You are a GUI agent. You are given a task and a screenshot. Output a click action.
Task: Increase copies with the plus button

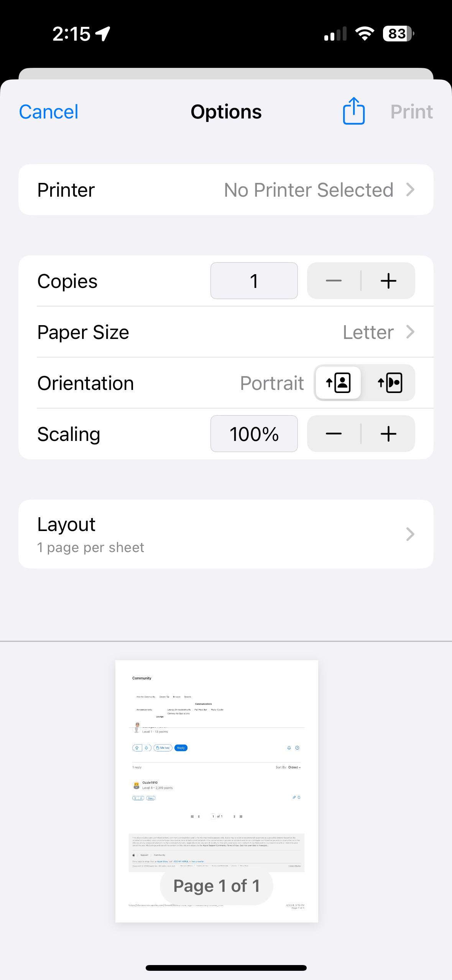(388, 281)
